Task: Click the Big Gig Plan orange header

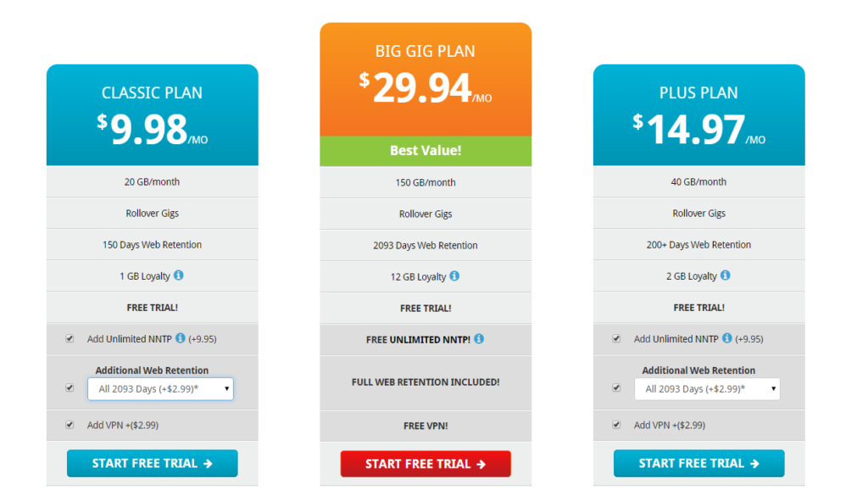Action: [x=426, y=79]
